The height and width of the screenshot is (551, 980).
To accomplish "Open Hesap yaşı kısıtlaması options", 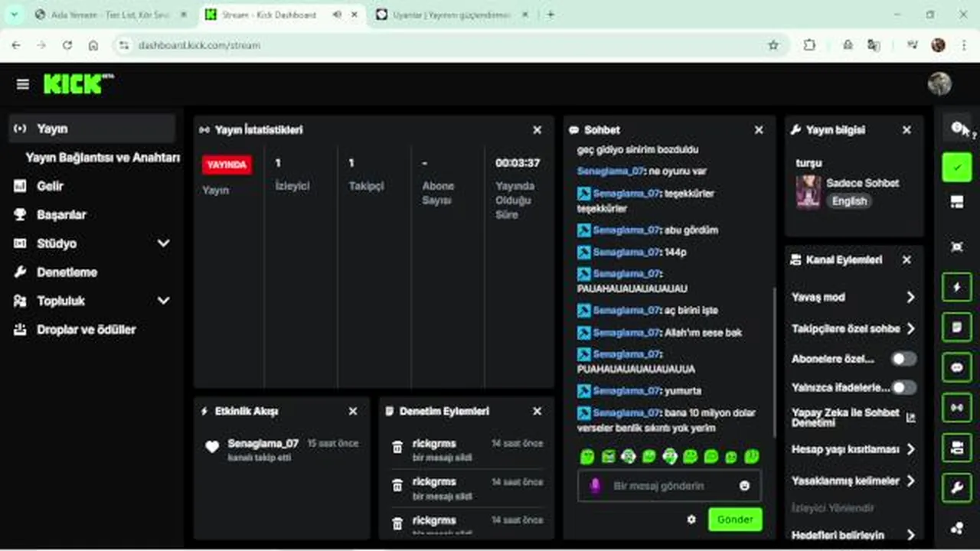I will coord(910,449).
